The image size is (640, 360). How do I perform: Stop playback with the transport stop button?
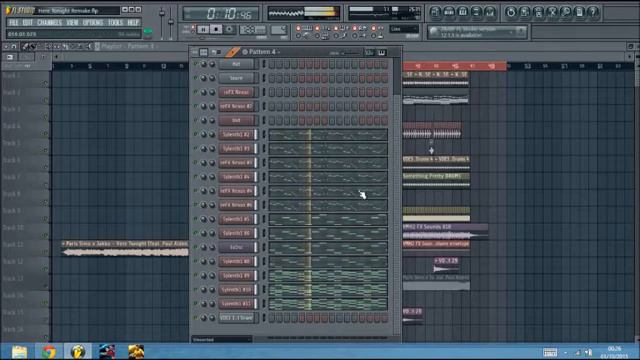tap(216, 29)
